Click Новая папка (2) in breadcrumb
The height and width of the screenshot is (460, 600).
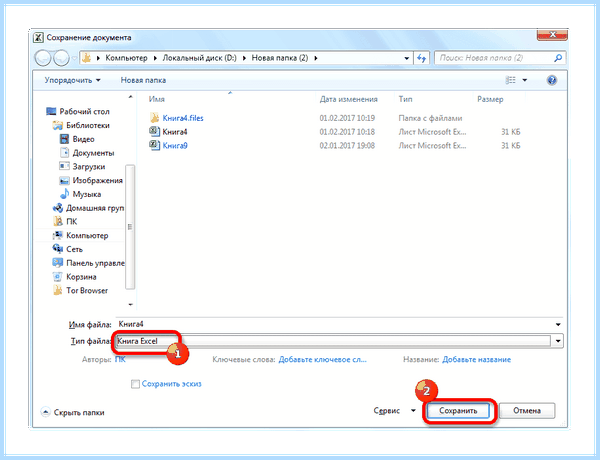click(x=280, y=58)
